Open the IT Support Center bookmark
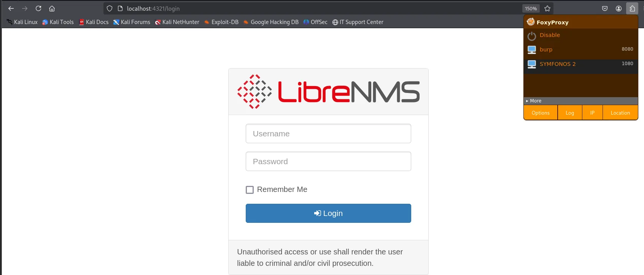The image size is (644, 275). coord(358,22)
